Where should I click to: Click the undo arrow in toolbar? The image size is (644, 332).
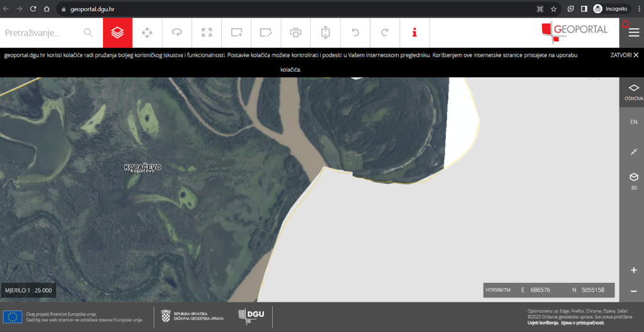point(355,33)
